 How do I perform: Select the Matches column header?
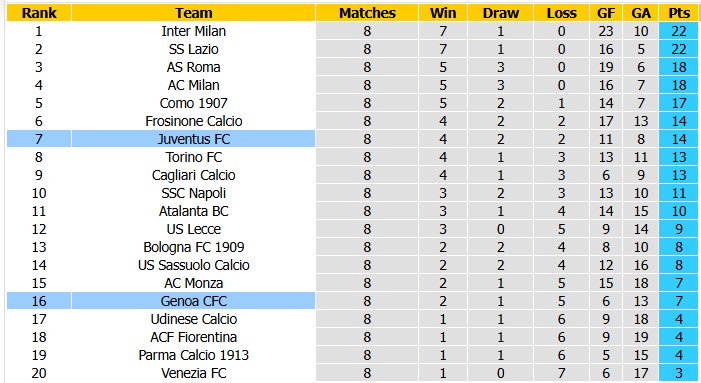click(367, 13)
